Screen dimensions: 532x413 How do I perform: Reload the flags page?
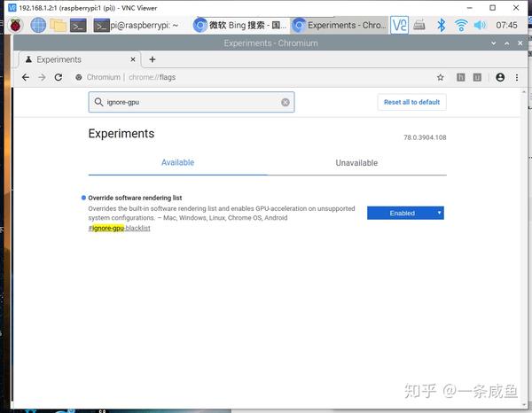pyautogui.click(x=59, y=78)
